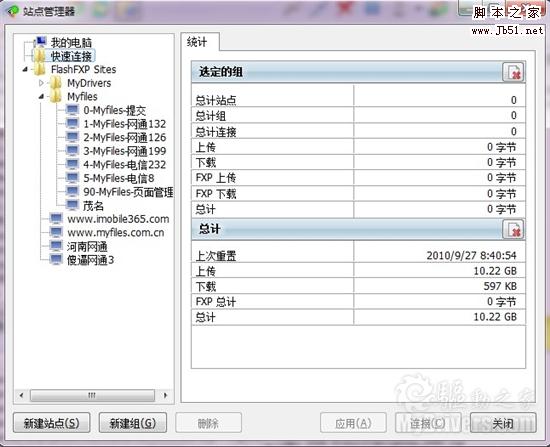Select site 90-MyFiles-页面管理
Screen dimensions: 550x447
(128, 192)
